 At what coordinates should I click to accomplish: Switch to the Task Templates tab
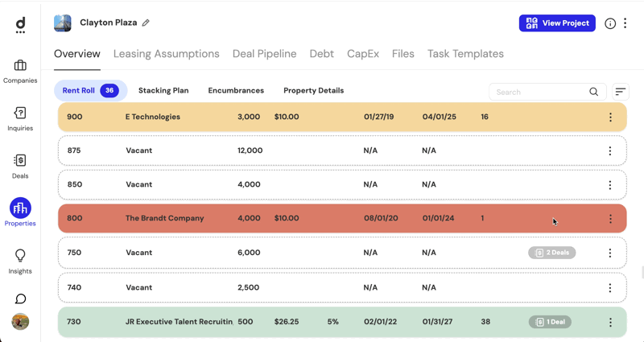point(465,54)
